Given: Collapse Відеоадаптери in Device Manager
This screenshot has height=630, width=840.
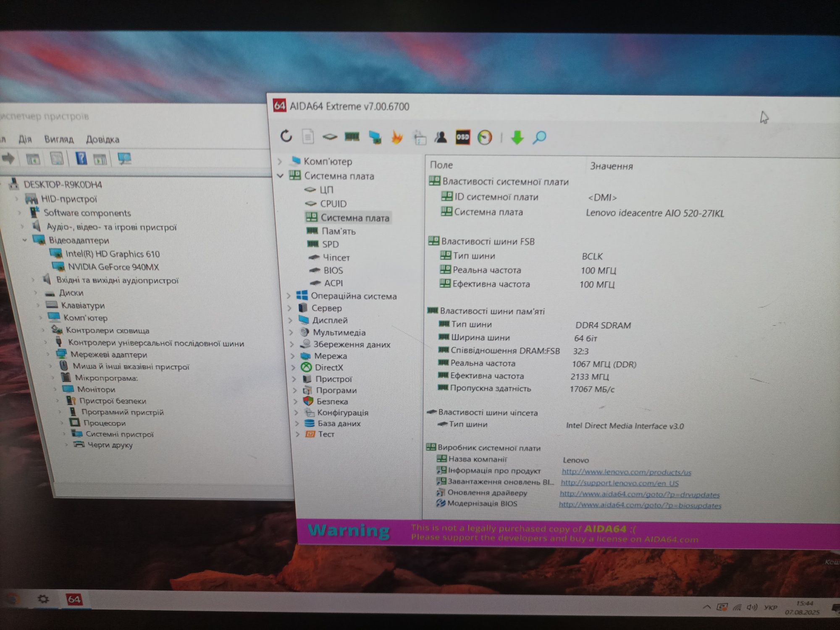Looking at the screenshot, I should click(x=24, y=240).
